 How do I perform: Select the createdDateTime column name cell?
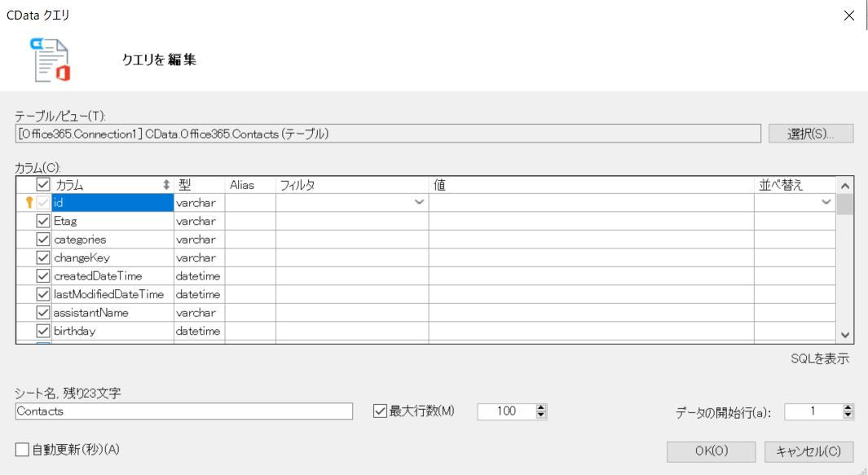(x=113, y=275)
